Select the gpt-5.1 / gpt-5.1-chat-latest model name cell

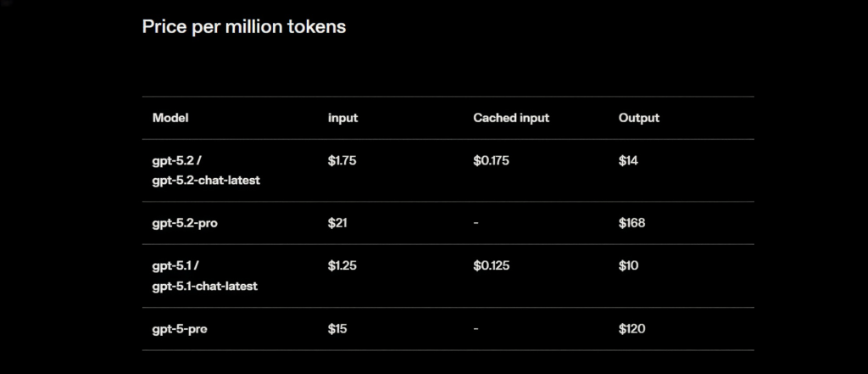click(204, 276)
